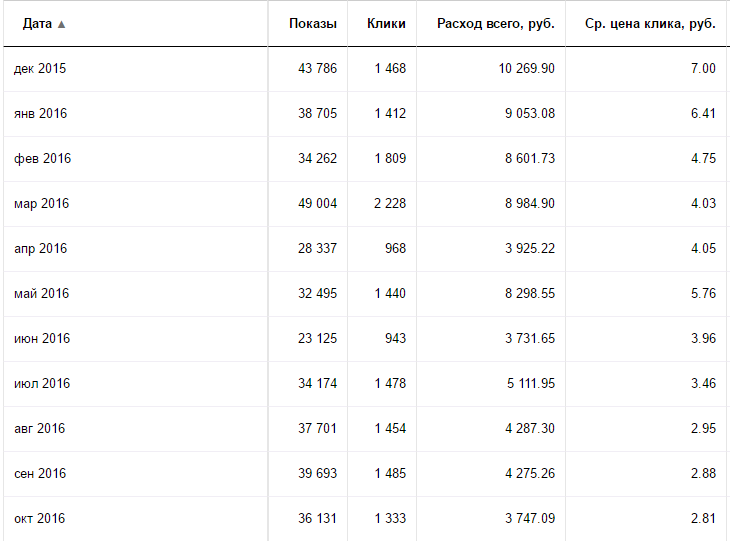Image resolution: width=730 pixels, height=541 pixels.
Task: Select the янв 2016 row date
Action: click(41, 114)
